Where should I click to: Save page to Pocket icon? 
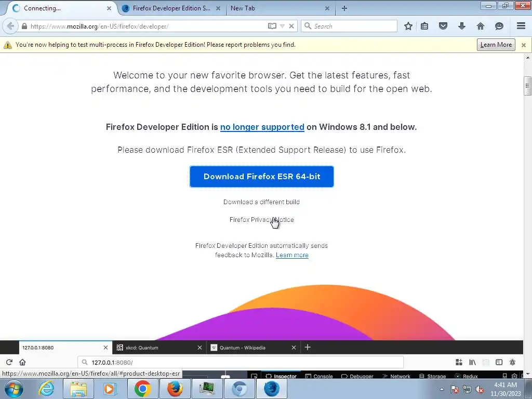coord(443,26)
